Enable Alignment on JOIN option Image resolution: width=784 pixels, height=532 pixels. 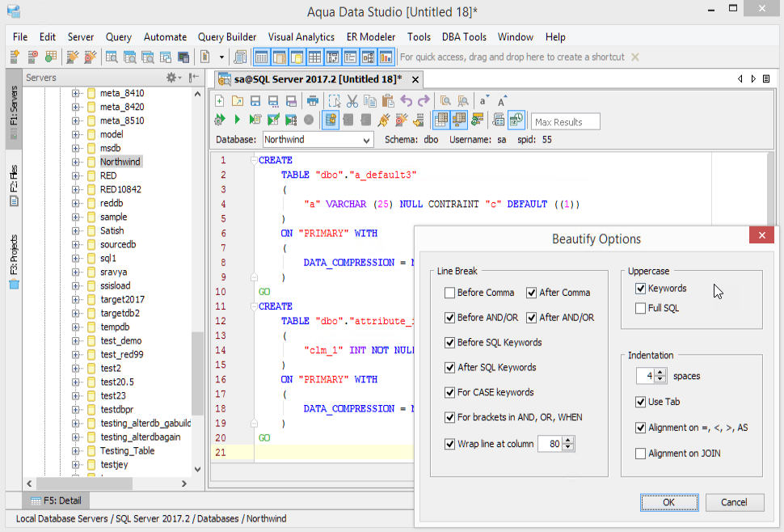pos(641,454)
